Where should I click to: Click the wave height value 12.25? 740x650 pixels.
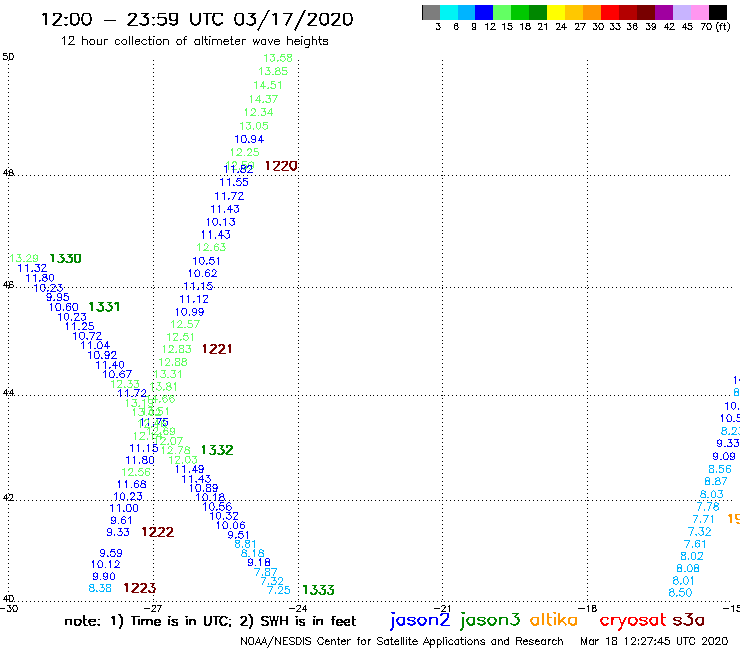(244, 152)
